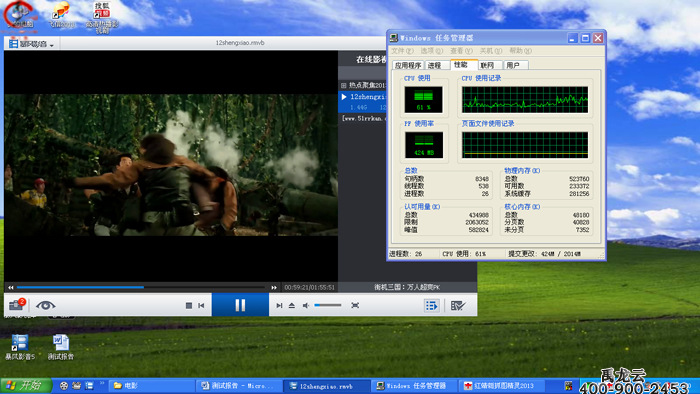Toggle the eye mode icon
700x394 pixels.
46,305
